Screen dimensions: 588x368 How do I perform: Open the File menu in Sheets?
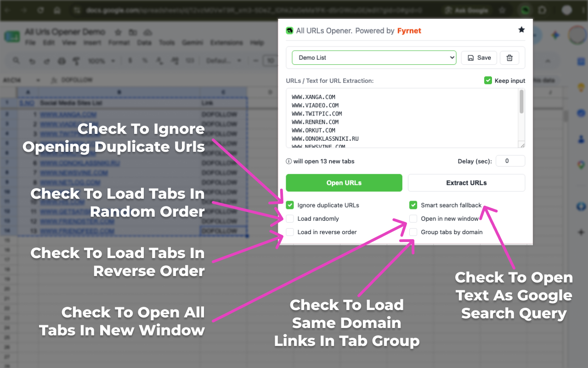(x=30, y=43)
